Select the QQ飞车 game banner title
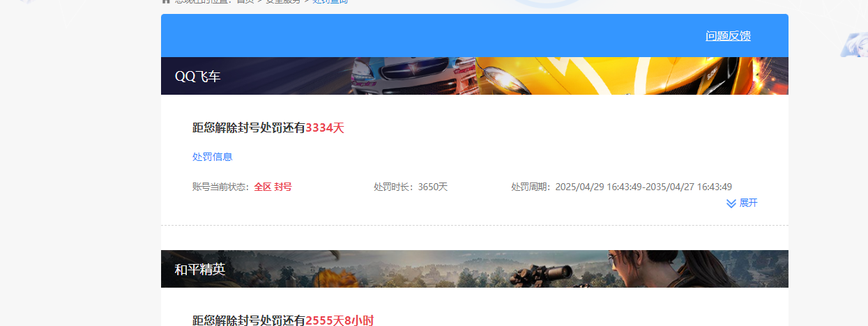The image size is (868, 326). point(197,77)
